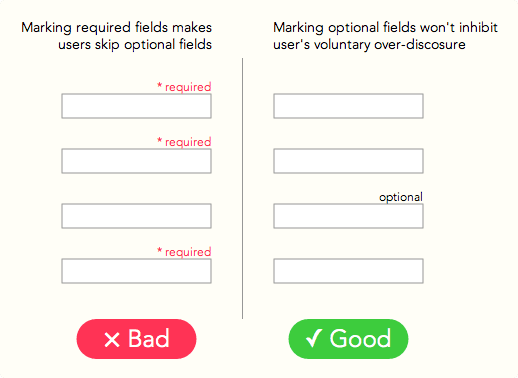
Task: Click the red Bad button
Action: click(x=136, y=339)
